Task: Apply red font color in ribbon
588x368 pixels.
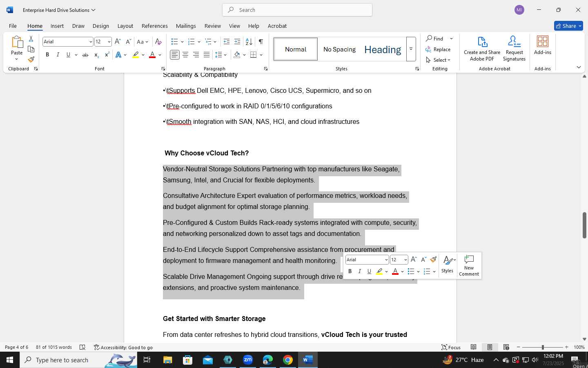Action: (x=152, y=55)
